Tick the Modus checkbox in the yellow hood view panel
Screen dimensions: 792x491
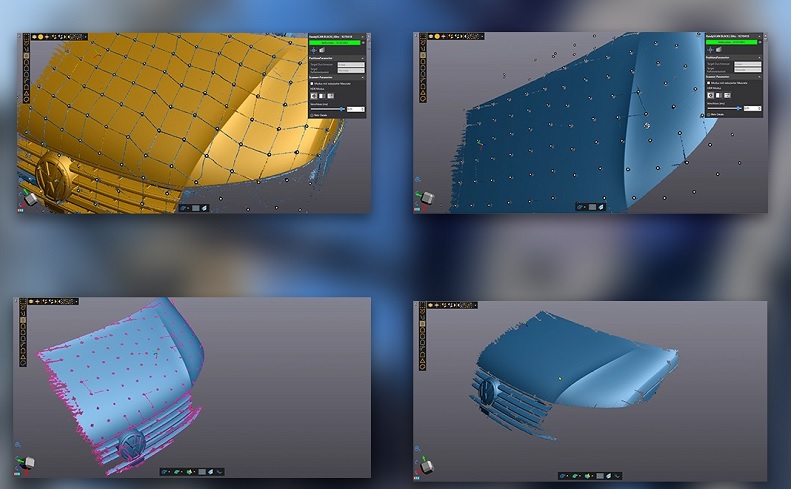[x=312, y=84]
